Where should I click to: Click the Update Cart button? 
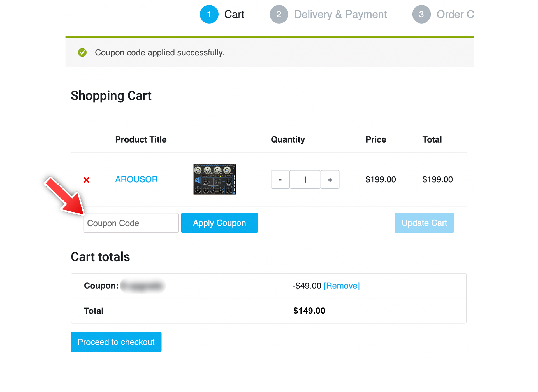tap(424, 223)
